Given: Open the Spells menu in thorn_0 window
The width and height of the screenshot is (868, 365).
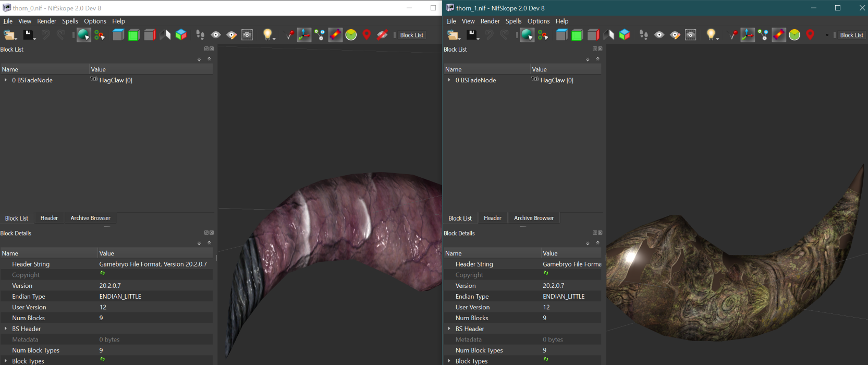Looking at the screenshot, I should coord(70,21).
